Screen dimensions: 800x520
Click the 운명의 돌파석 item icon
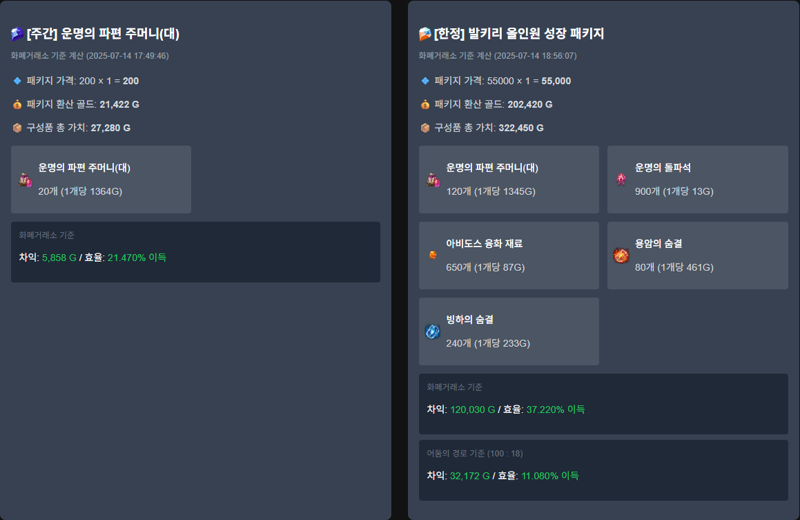click(x=621, y=180)
